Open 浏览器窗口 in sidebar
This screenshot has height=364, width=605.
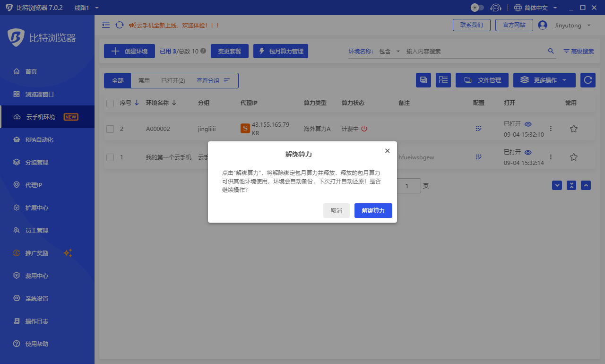click(47, 94)
